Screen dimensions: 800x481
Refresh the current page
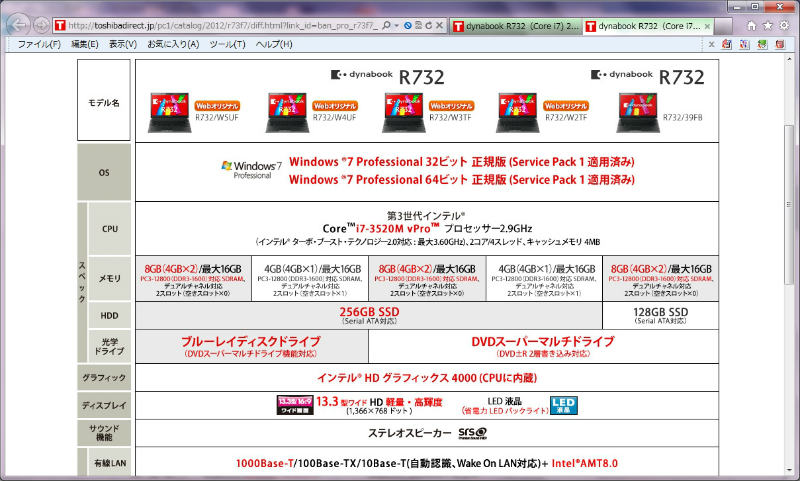pyautogui.click(x=429, y=26)
